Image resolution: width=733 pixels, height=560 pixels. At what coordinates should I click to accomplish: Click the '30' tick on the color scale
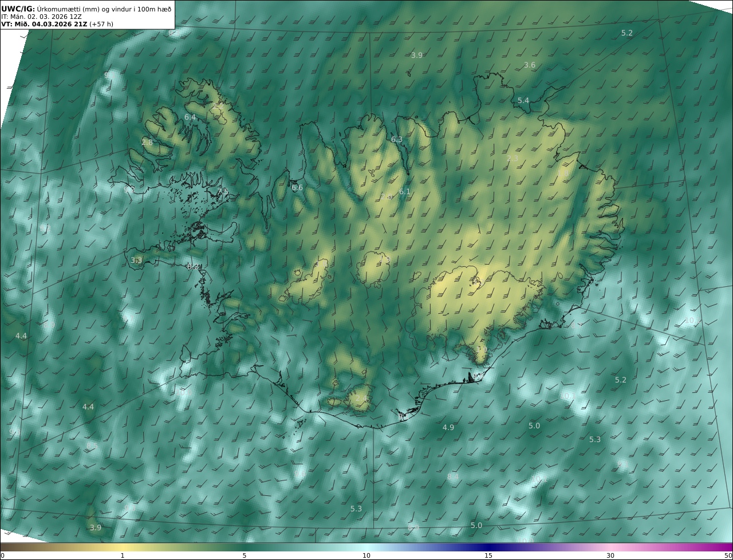(x=610, y=555)
